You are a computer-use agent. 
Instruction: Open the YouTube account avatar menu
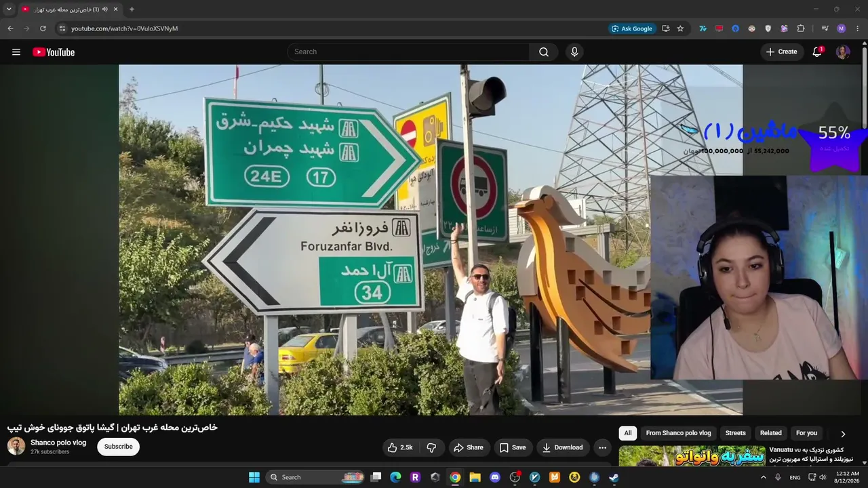(843, 52)
